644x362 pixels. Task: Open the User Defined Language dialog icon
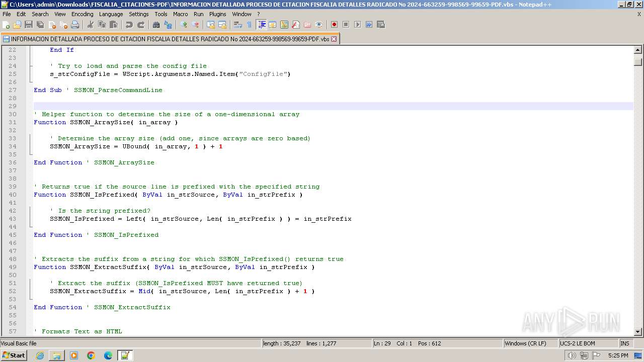coord(273,25)
